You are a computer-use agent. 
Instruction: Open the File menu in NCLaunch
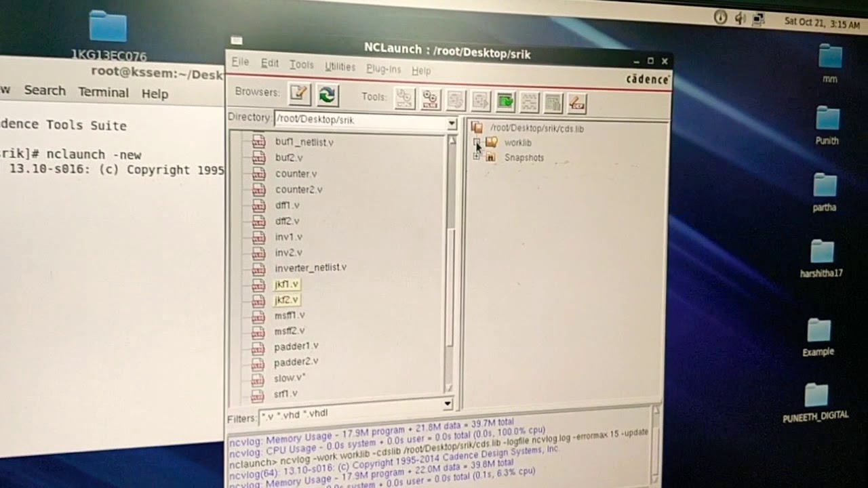click(x=240, y=62)
